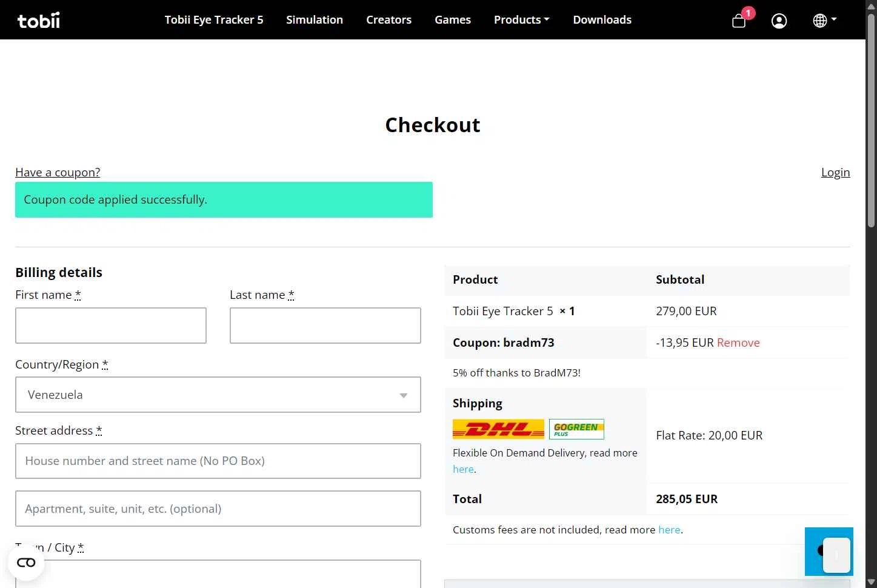Select the 285,05 EUR total value
This screenshot has width=877, height=588.
click(687, 499)
